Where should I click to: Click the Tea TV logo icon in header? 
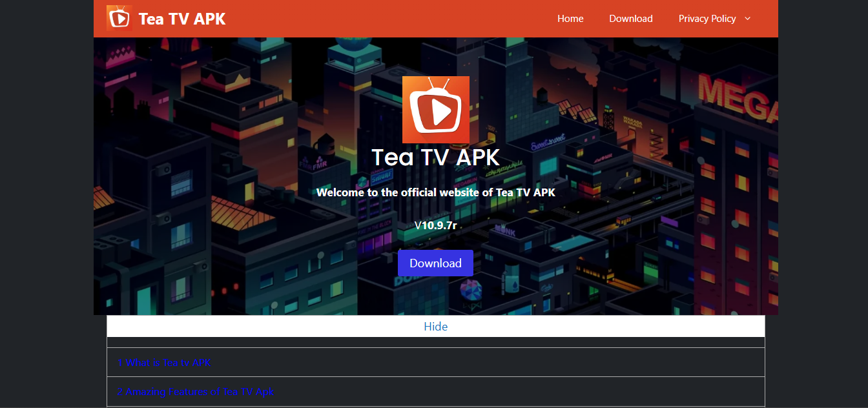(x=119, y=18)
